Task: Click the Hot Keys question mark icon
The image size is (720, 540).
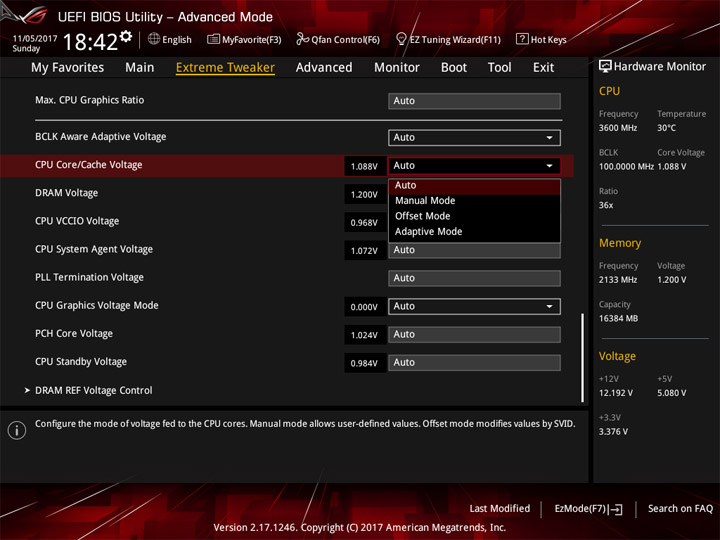Action: point(522,39)
